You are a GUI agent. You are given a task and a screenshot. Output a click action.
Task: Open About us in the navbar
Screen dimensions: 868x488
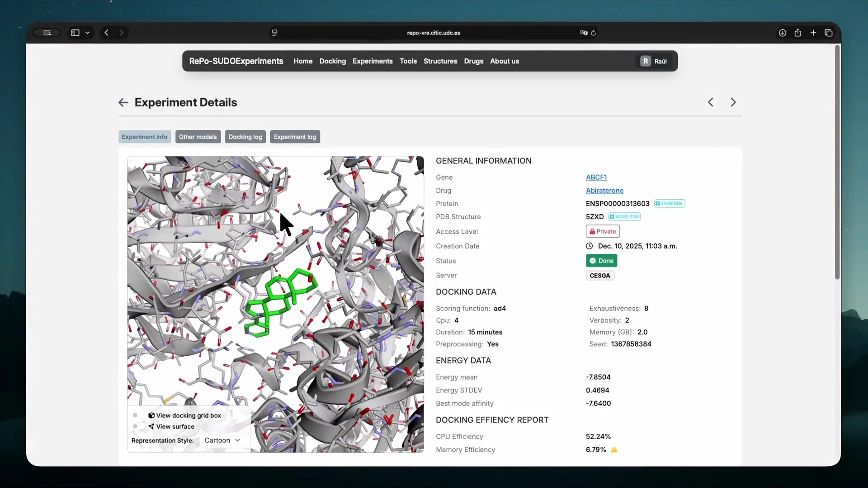pos(505,61)
